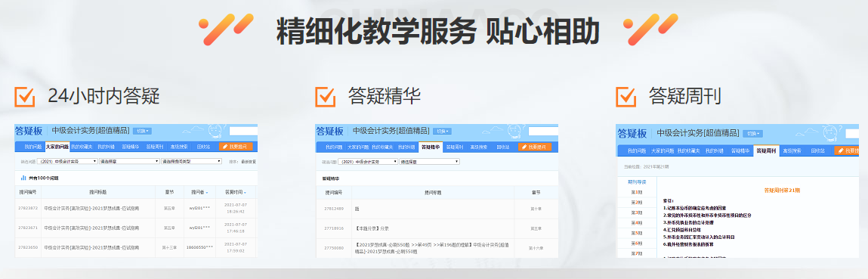Open 第2期 in the weekly issue list
The image size is (868, 279).
click(637, 203)
